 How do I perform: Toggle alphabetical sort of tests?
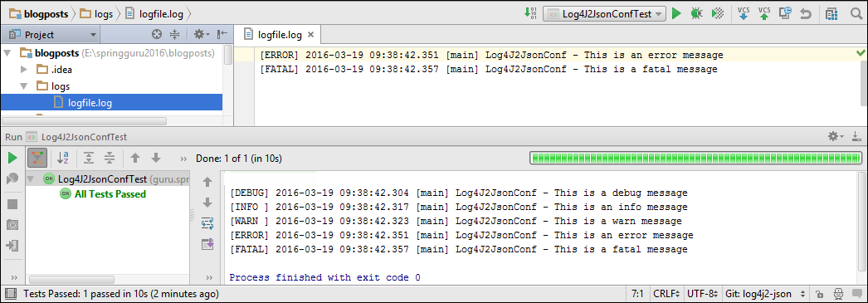(63, 159)
